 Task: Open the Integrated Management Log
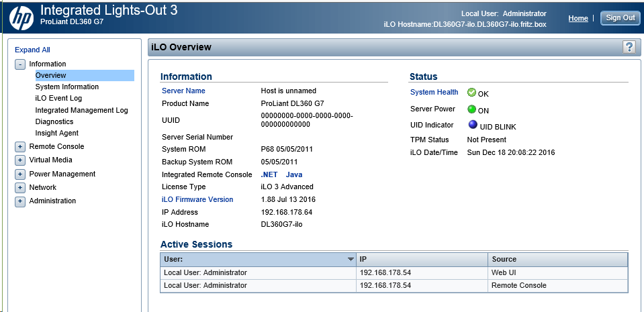[x=82, y=110]
